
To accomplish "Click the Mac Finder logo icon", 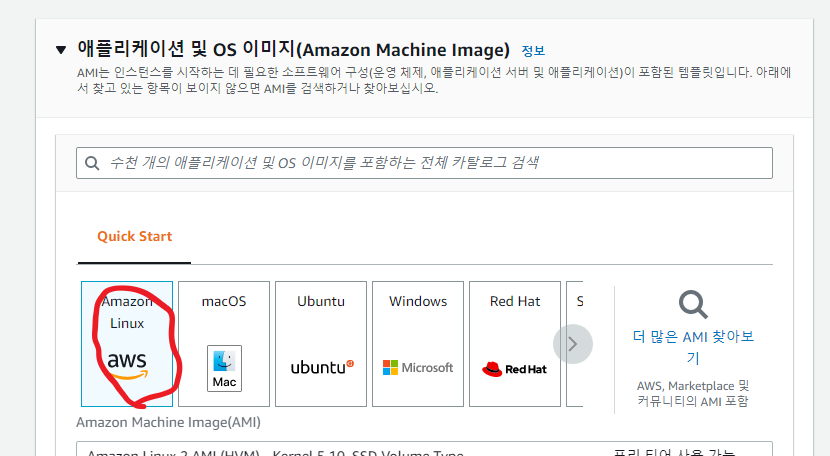I will [224, 369].
